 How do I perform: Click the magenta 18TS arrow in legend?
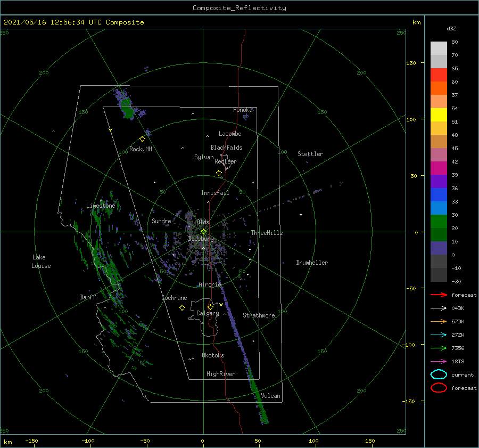click(x=439, y=362)
